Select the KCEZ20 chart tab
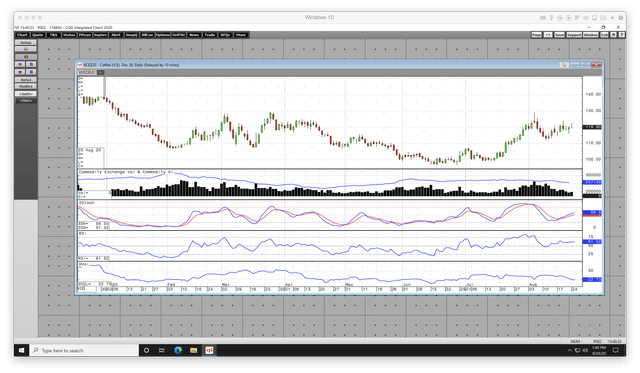The height and width of the screenshot is (373, 640). 87,72
